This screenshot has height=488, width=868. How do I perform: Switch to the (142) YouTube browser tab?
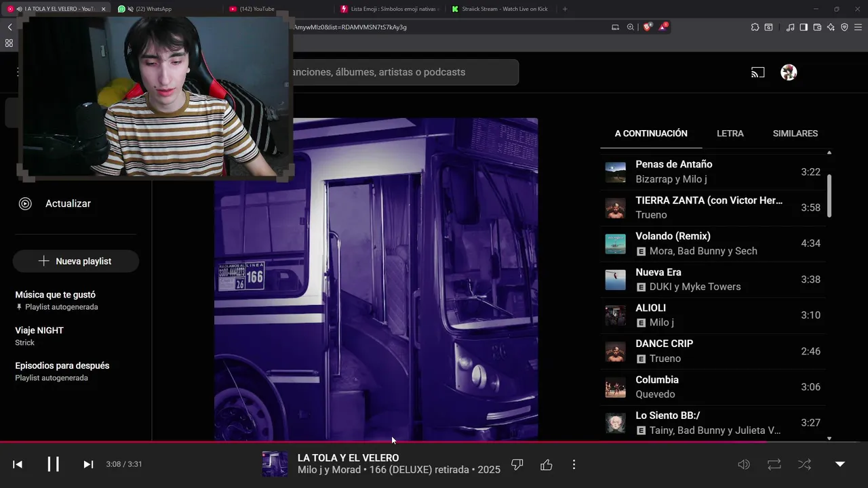coord(256,9)
